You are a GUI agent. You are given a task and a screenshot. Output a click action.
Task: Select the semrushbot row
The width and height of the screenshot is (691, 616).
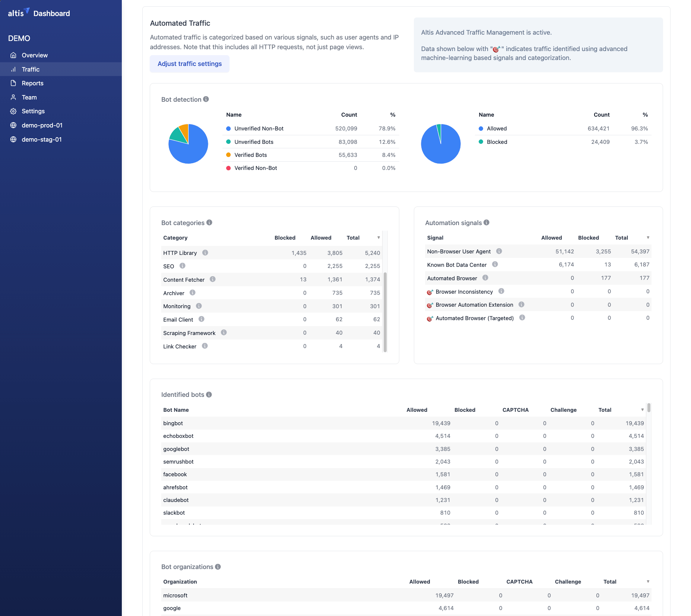[403, 462]
